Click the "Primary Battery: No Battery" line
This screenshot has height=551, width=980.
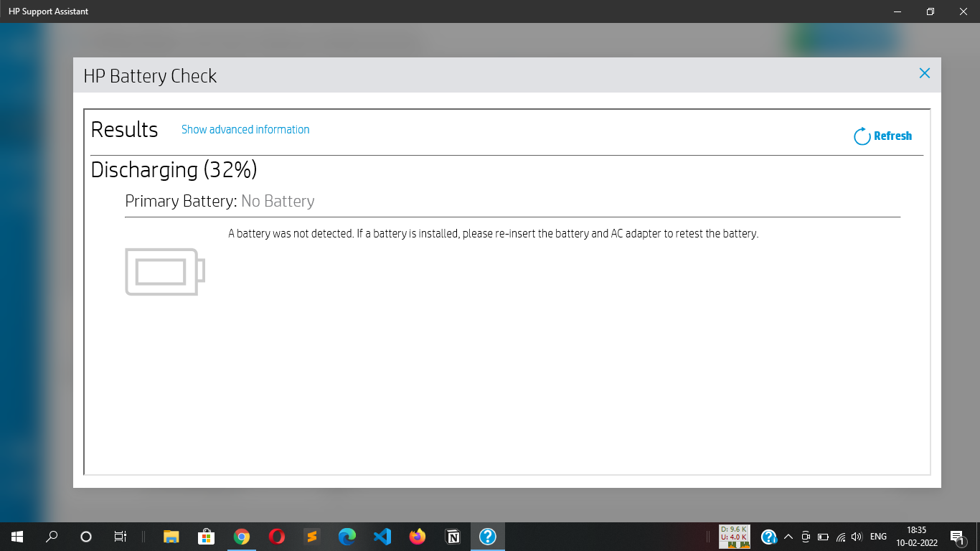pos(220,201)
